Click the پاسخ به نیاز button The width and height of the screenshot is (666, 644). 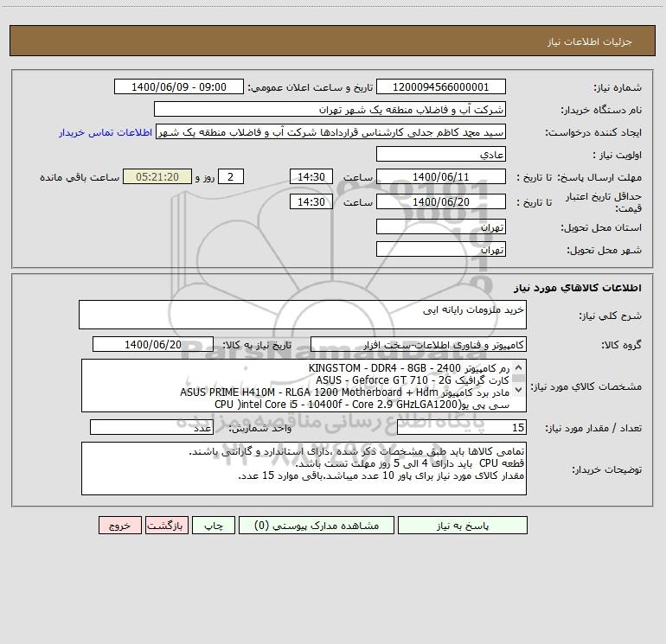[x=463, y=525]
